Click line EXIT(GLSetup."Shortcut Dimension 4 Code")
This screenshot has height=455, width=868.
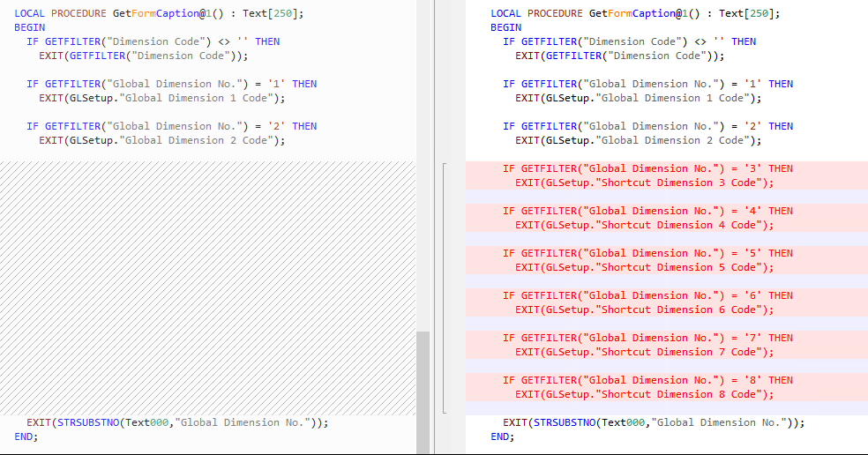(x=644, y=225)
